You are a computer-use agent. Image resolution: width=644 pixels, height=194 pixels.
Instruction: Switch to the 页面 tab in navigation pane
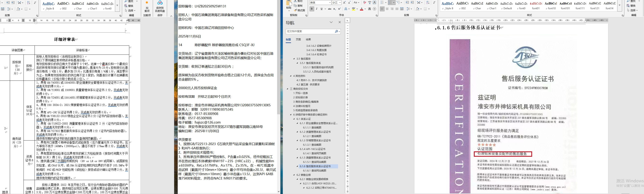pos(298,40)
